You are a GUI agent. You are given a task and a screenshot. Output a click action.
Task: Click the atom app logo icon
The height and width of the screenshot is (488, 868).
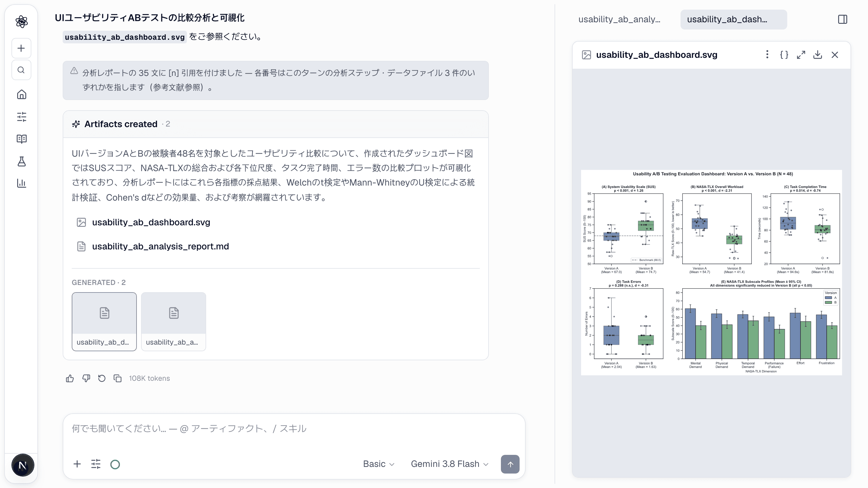22,22
